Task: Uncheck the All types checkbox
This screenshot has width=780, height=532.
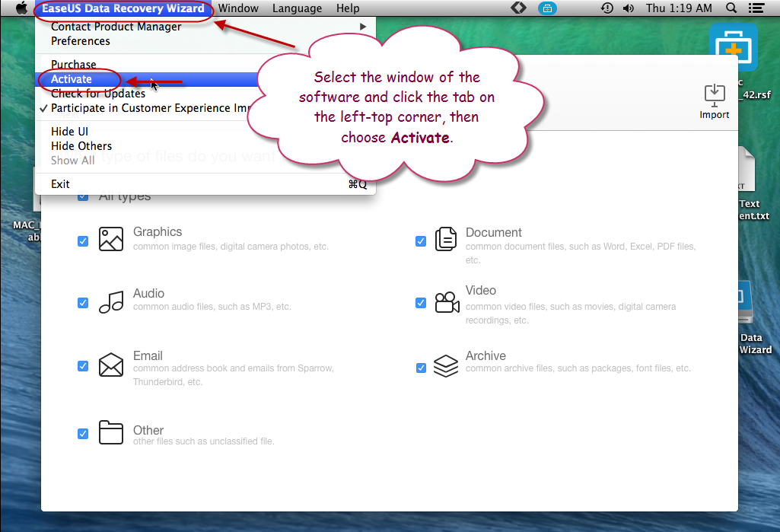Action: pyautogui.click(x=83, y=196)
